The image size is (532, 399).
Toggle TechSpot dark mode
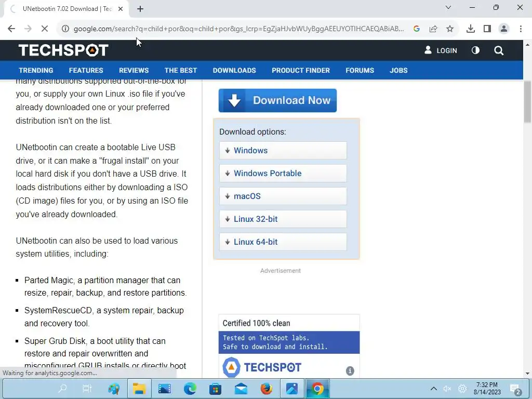tap(476, 50)
